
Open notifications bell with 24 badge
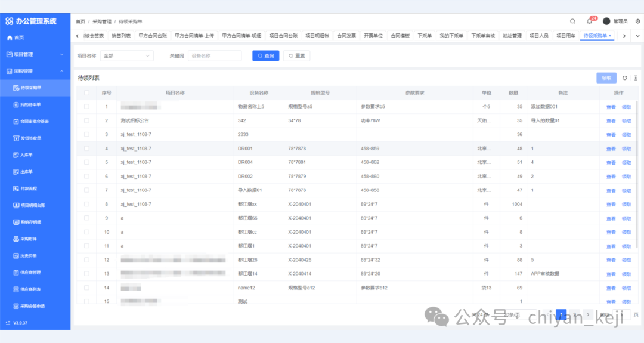(590, 21)
